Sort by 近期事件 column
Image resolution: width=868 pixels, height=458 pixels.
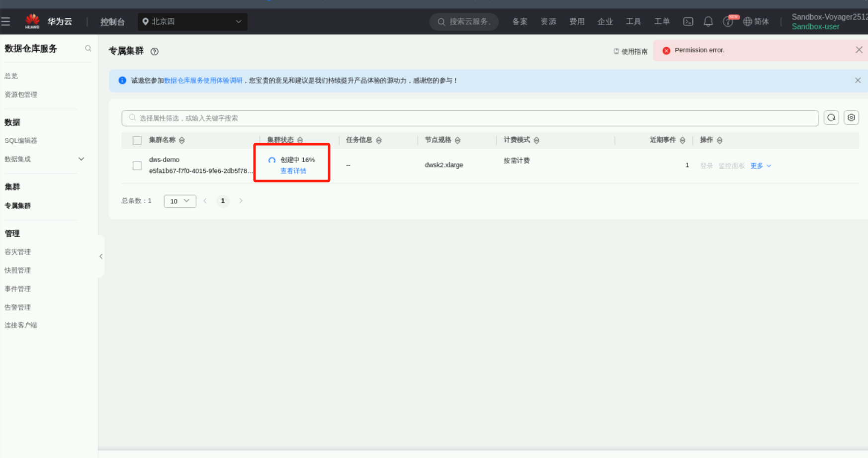click(x=683, y=140)
